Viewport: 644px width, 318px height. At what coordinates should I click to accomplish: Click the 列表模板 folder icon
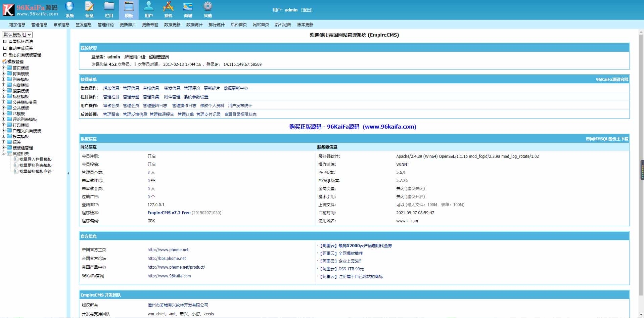point(9,79)
